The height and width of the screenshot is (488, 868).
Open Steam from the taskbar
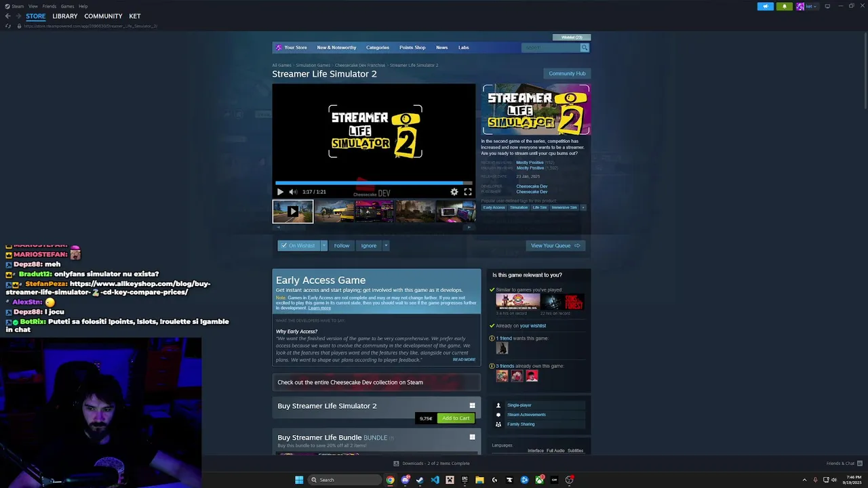tap(420, 480)
